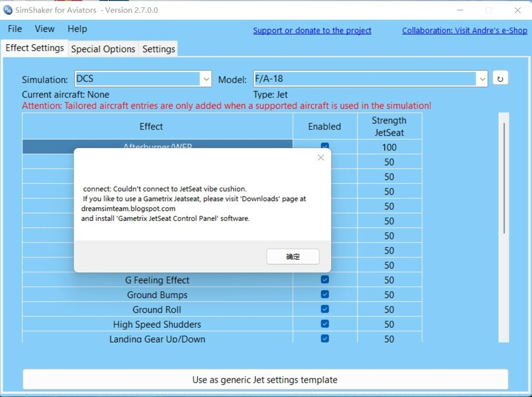Viewport: 532px width, 397px height.
Task: Toggle the Ground Roll enabled checkbox
Action: [325, 309]
